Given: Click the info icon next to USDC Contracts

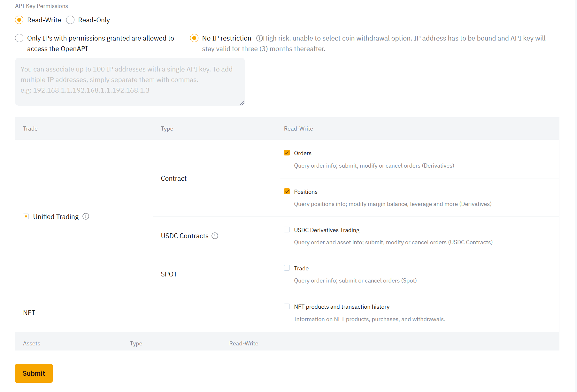Looking at the screenshot, I should 215,236.
